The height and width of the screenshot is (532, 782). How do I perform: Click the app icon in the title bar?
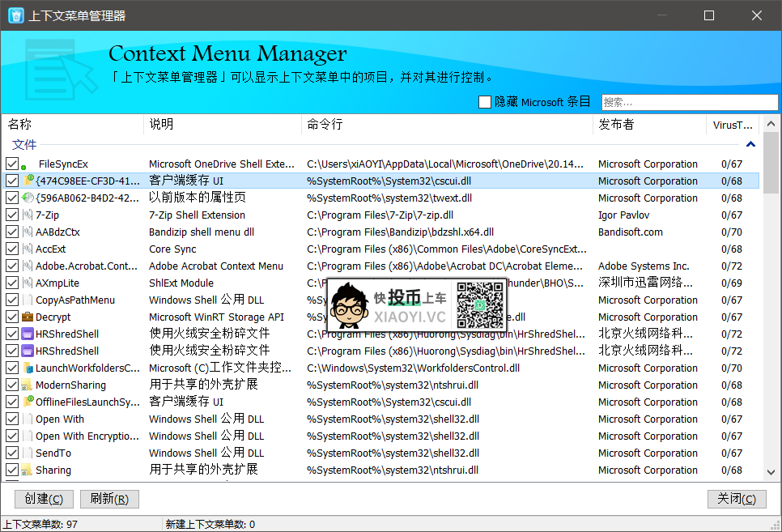(x=15, y=15)
